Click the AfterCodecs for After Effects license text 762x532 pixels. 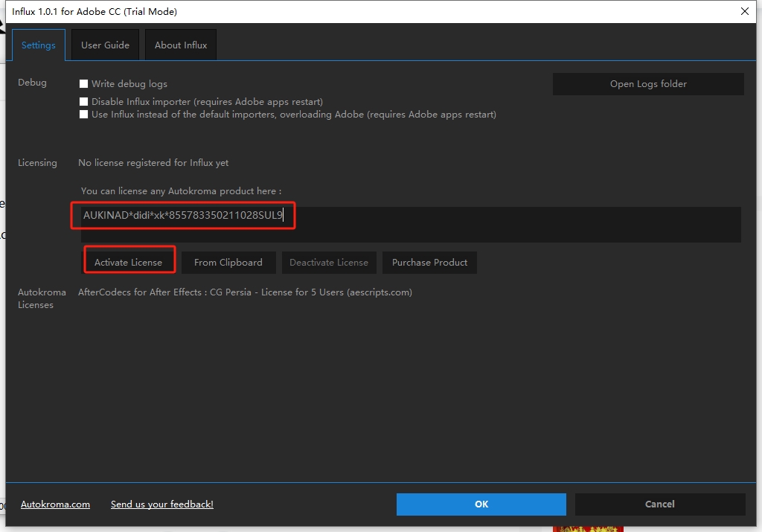coord(245,292)
